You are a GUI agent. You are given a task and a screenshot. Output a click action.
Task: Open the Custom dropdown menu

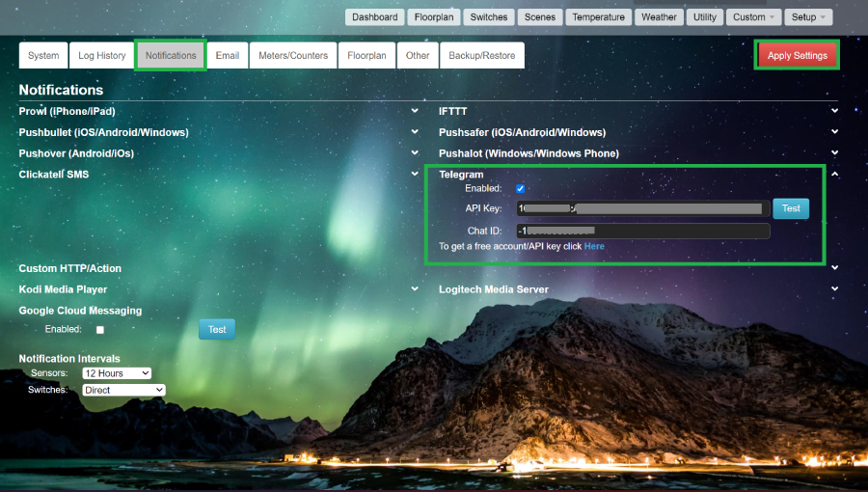(753, 17)
